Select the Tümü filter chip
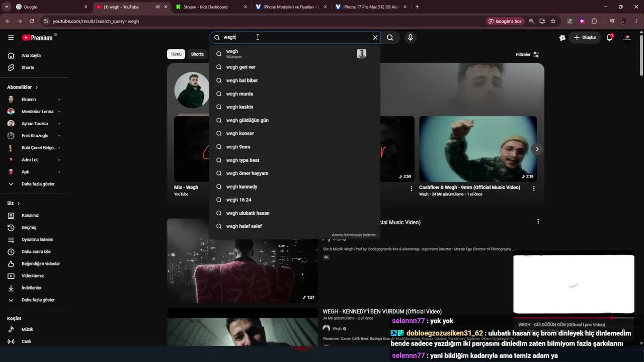The width and height of the screenshot is (644, 362). pos(176,54)
